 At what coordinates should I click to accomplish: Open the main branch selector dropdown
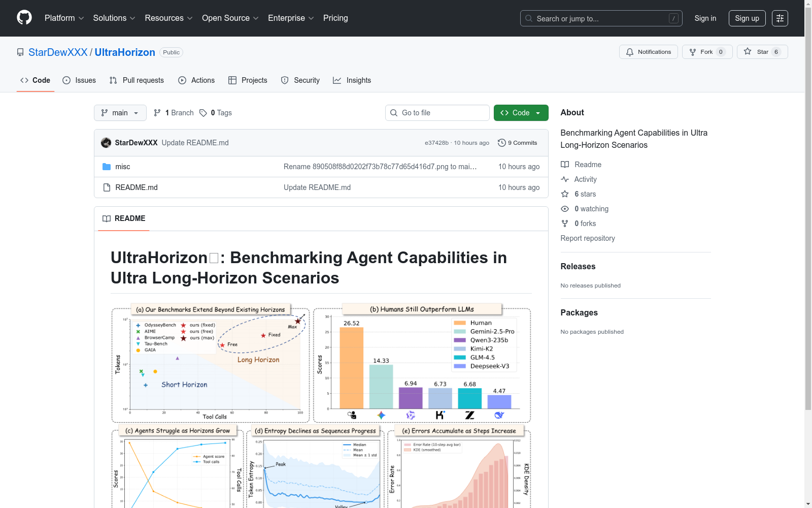tap(120, 113)
